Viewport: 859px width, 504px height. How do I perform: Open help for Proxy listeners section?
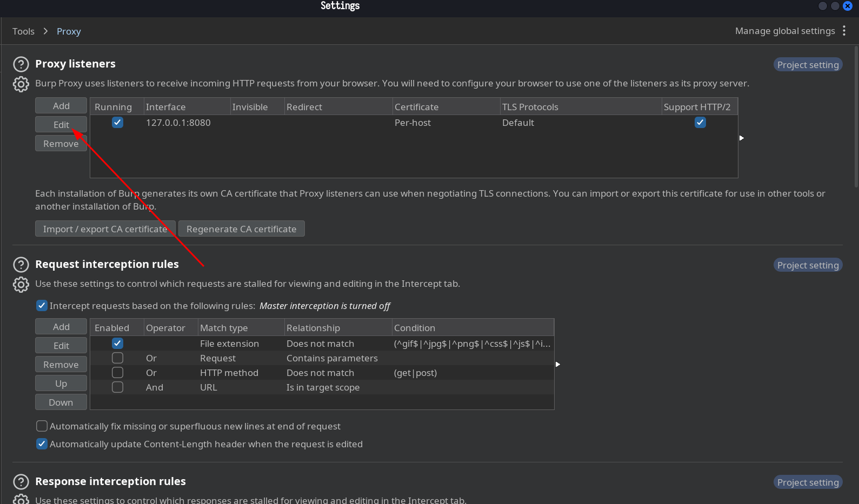coord(21,64)
